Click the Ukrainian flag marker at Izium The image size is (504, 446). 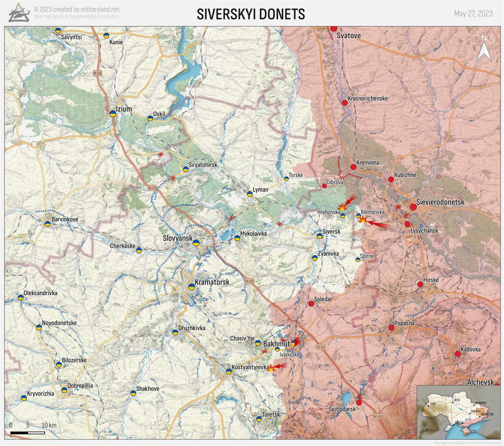click(113, 113)
